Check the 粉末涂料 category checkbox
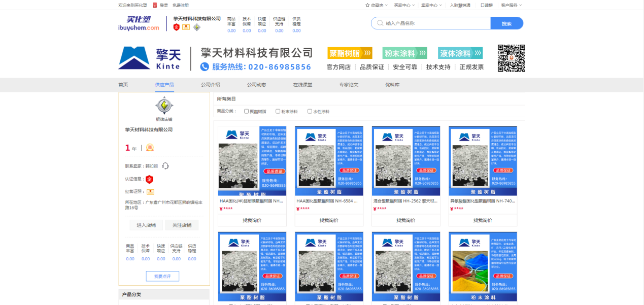 (278, 111)
